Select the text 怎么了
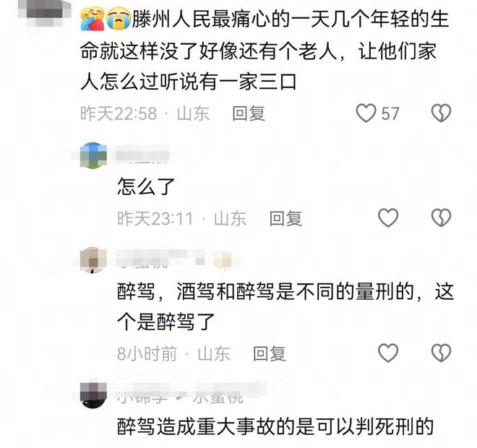The width and height of the screenshot is (477, 448). pyautogui.click(x=146, y=186)
